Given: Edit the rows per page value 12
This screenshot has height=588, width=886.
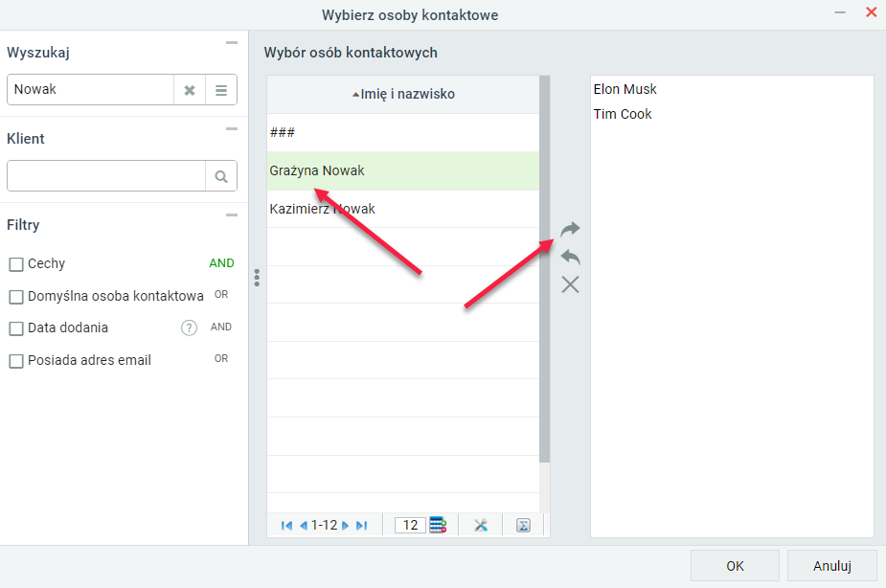Looking at the screenshot, I should pyautogui.click(x=410, y=526).
